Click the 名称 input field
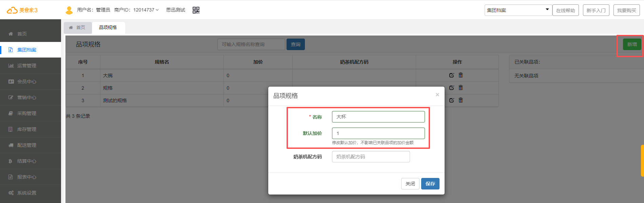This screenshot has width=644, height=203. (x=378, y=117)
